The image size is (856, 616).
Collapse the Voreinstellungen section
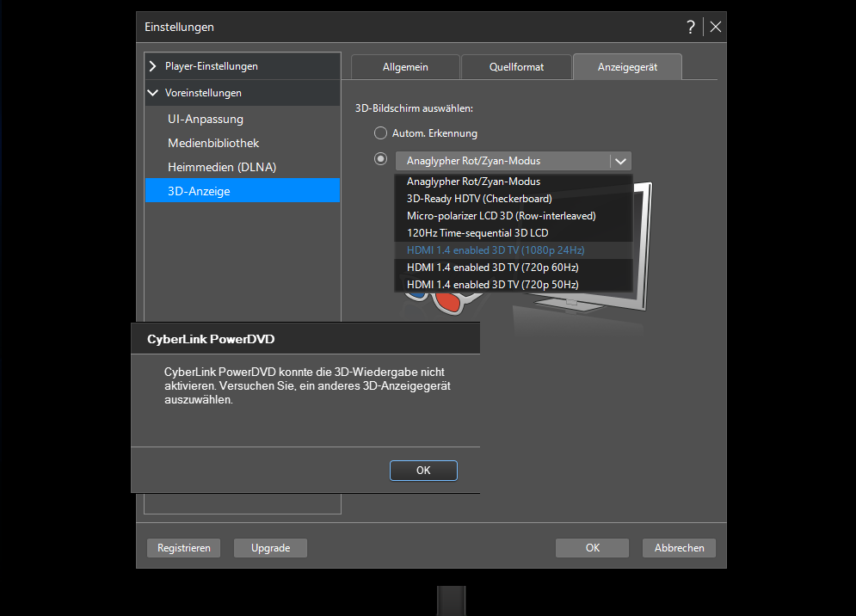(243, 93)
